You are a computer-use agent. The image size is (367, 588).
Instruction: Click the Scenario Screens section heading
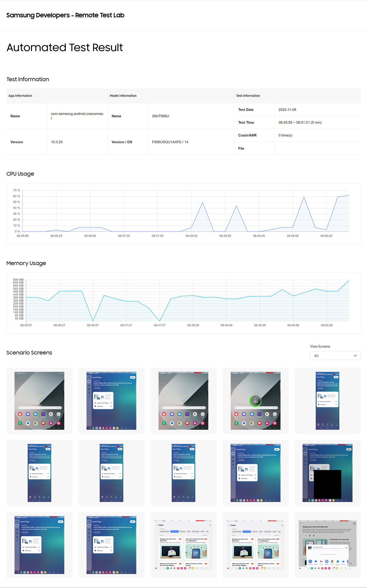click(29, 353)
